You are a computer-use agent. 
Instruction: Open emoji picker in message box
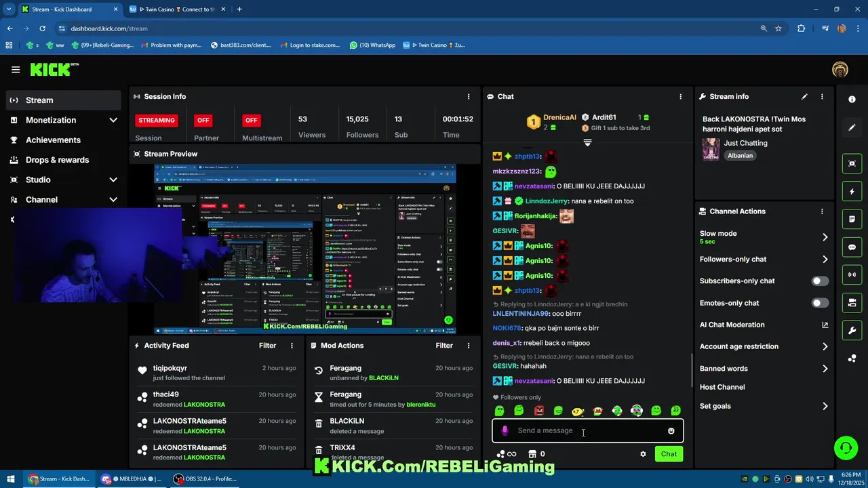click(671, 430)
